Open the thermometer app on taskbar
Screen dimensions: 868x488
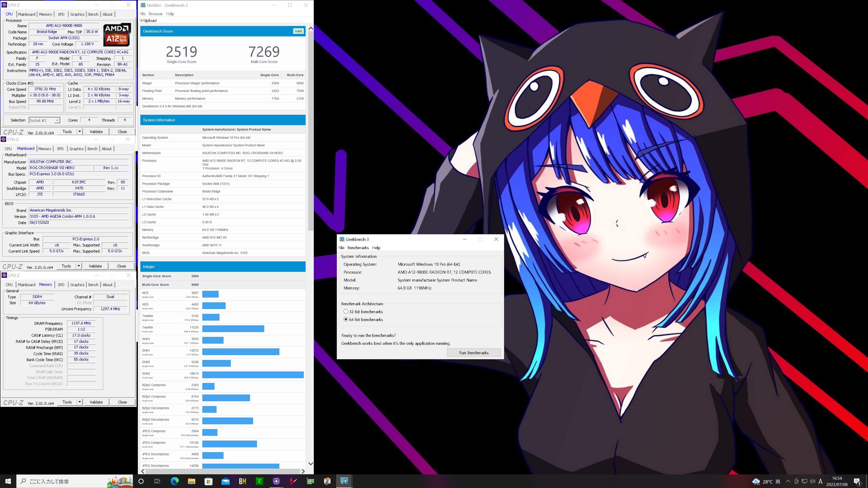327,481
